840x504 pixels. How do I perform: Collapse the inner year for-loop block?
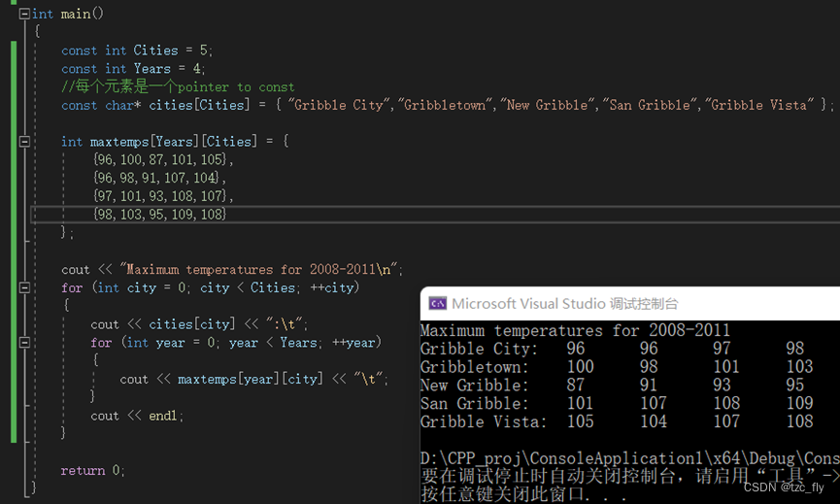24,342
